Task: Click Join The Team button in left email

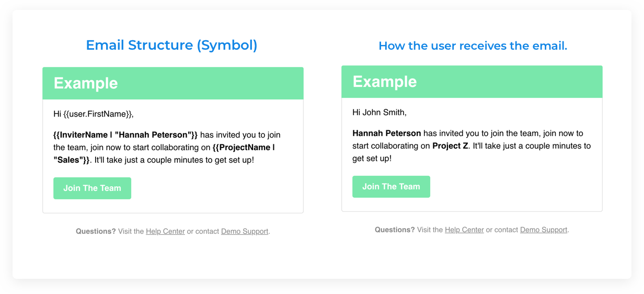Action: [92, 188]
